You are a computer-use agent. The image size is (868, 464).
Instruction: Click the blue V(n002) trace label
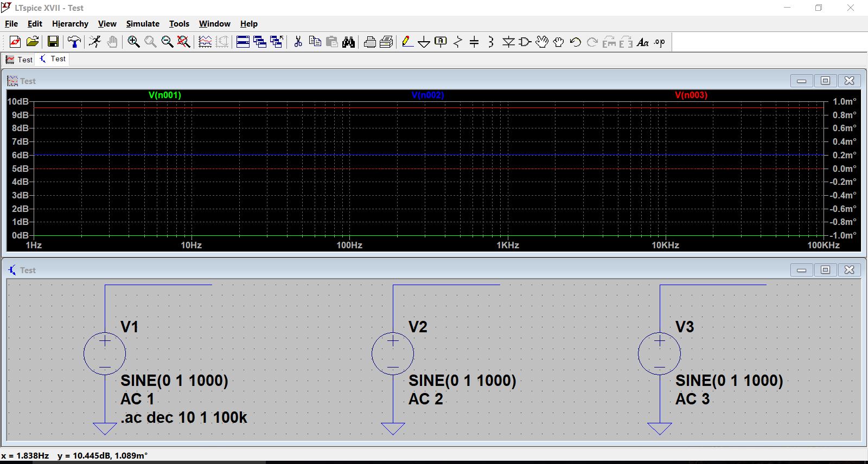(x=427, y=95)
